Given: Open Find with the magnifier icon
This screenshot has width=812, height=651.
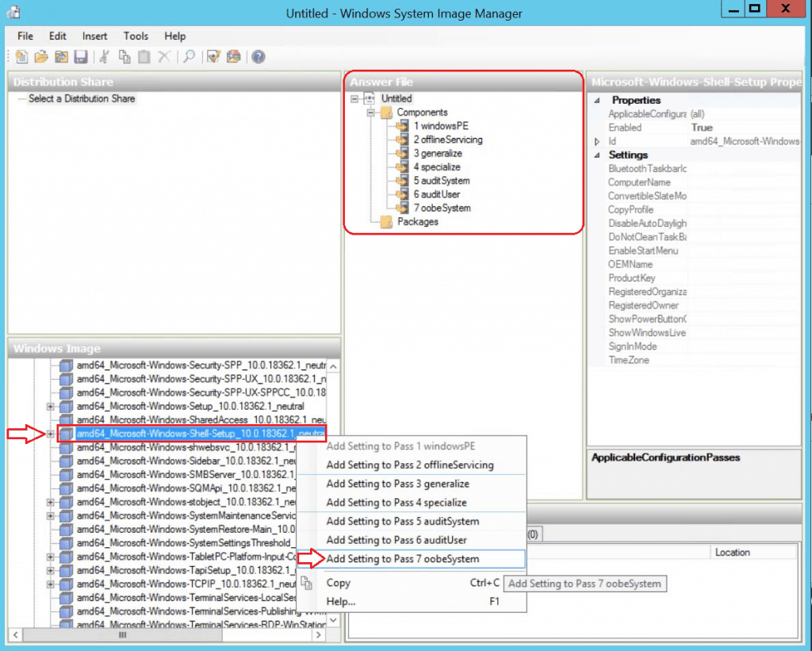Looking at the screenshot, I should (189, 56).
